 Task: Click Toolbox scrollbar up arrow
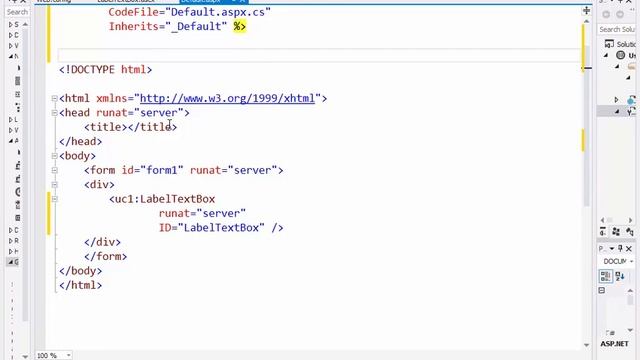tap(25, 24)
